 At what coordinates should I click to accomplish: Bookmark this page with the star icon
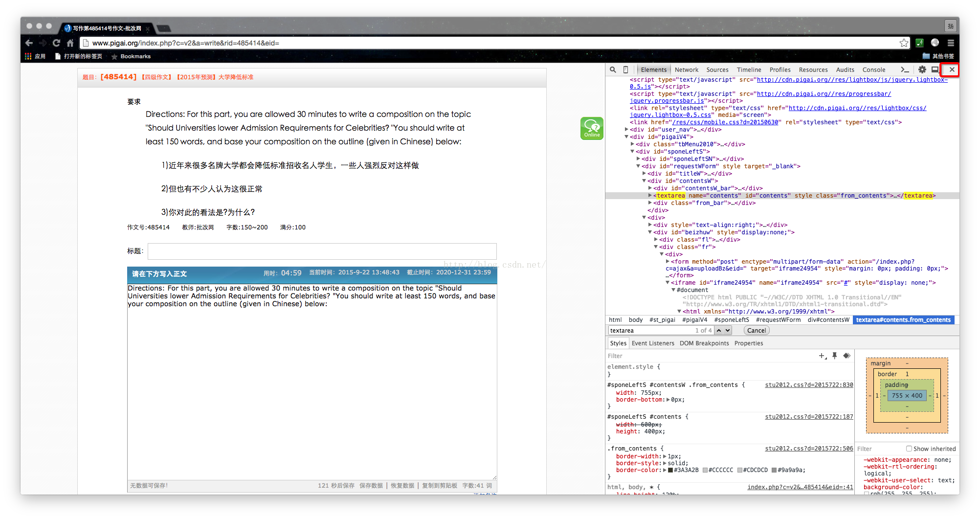(904, 43)
